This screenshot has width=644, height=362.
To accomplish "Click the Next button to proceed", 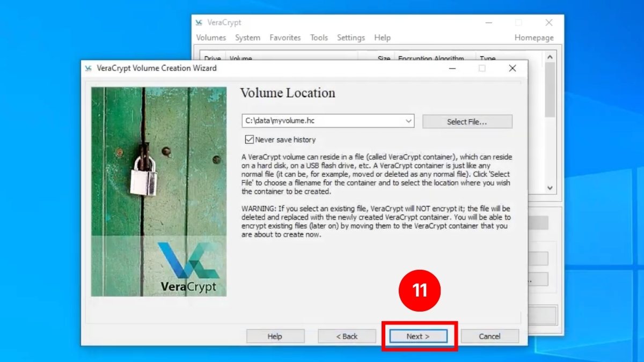I will 418,336.
